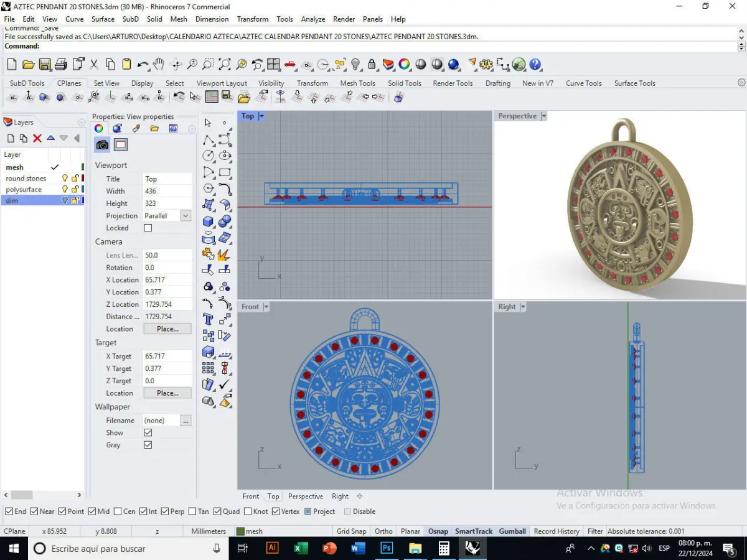Open the Top viewport title dropdown arrow
Image resolution: width=747 pixels, height=560 pixels.
[261, 116]
